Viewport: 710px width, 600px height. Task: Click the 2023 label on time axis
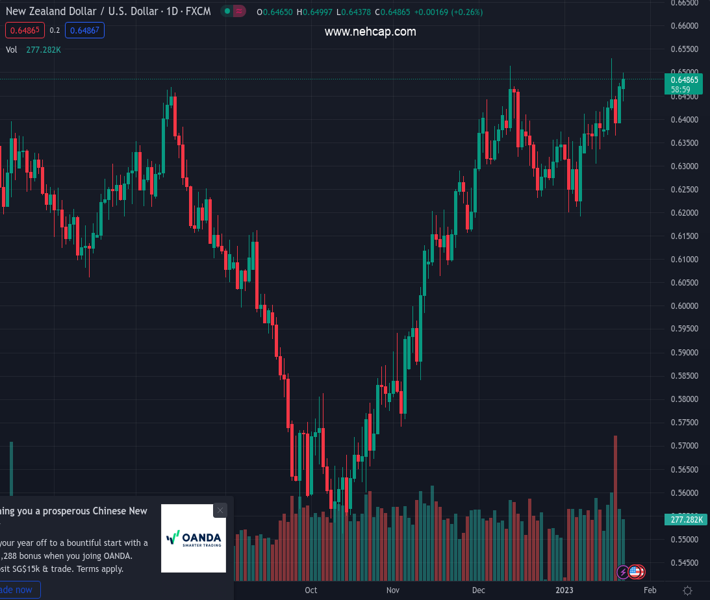(x=565, y=591)
